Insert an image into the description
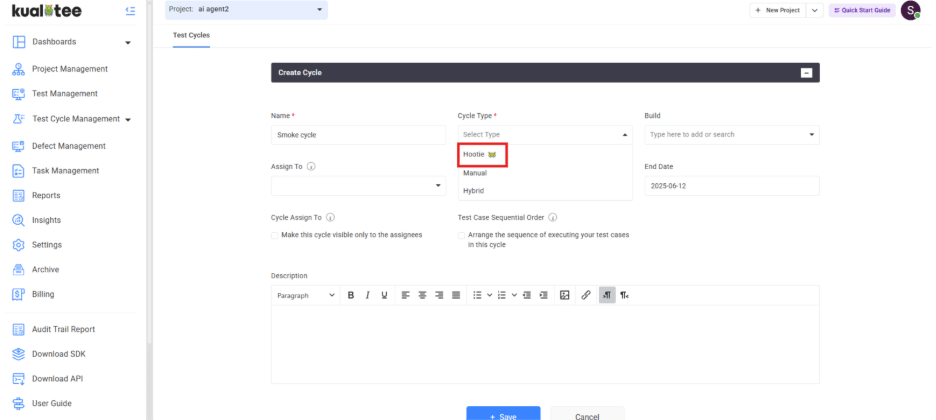The height and width of the screenshot is (420, 936). 565,295
